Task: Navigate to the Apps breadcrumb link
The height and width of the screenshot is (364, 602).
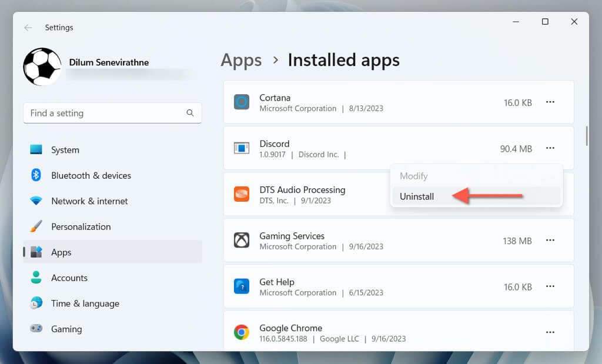Action: point(241,60)
